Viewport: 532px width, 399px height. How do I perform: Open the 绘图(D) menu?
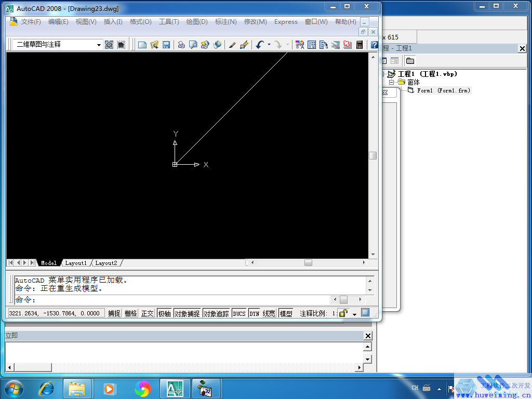197,22
